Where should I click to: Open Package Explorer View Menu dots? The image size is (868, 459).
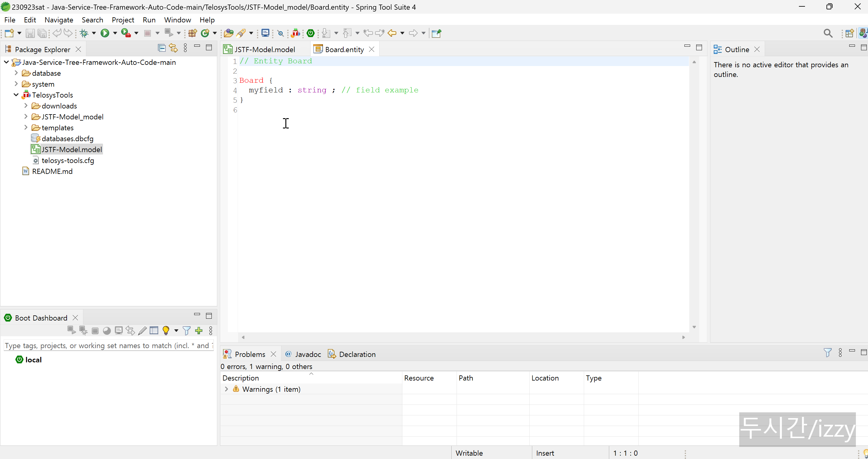click(x=185, y=48)
